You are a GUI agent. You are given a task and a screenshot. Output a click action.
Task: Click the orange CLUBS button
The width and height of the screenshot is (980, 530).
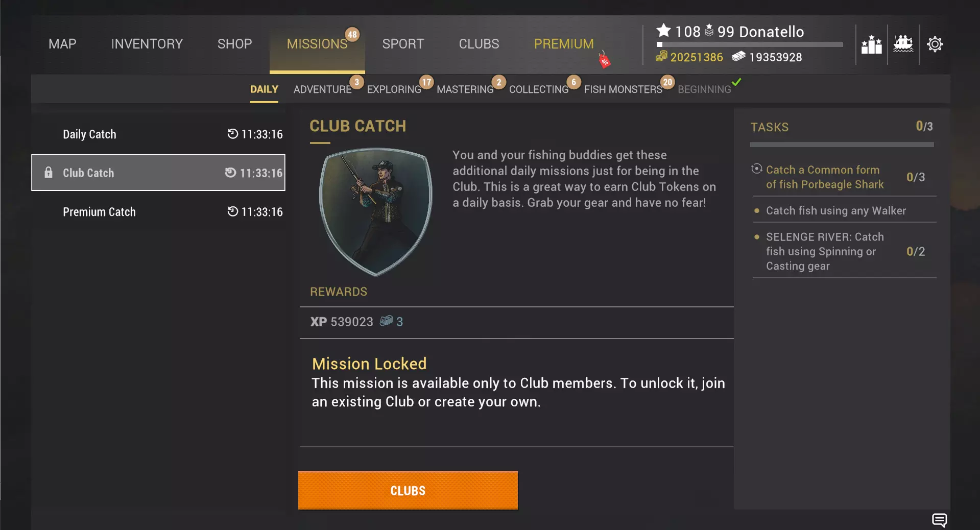coord(408,490)
